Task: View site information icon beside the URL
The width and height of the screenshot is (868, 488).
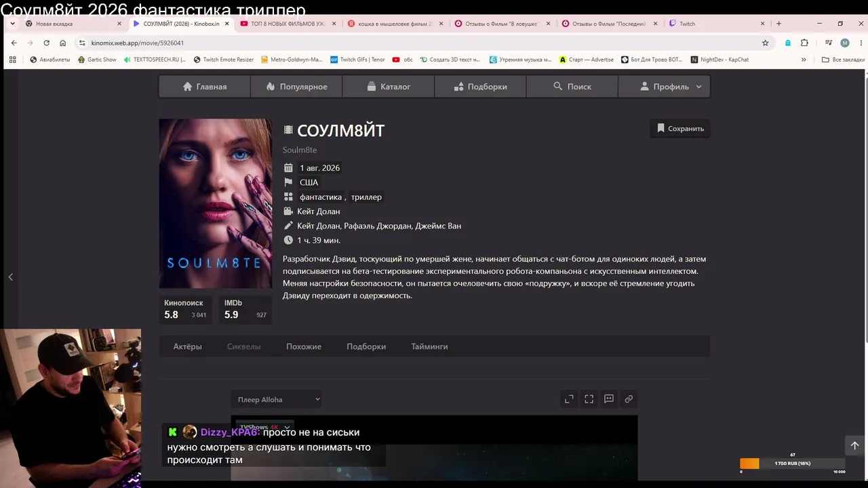Action: click(82, 43)
